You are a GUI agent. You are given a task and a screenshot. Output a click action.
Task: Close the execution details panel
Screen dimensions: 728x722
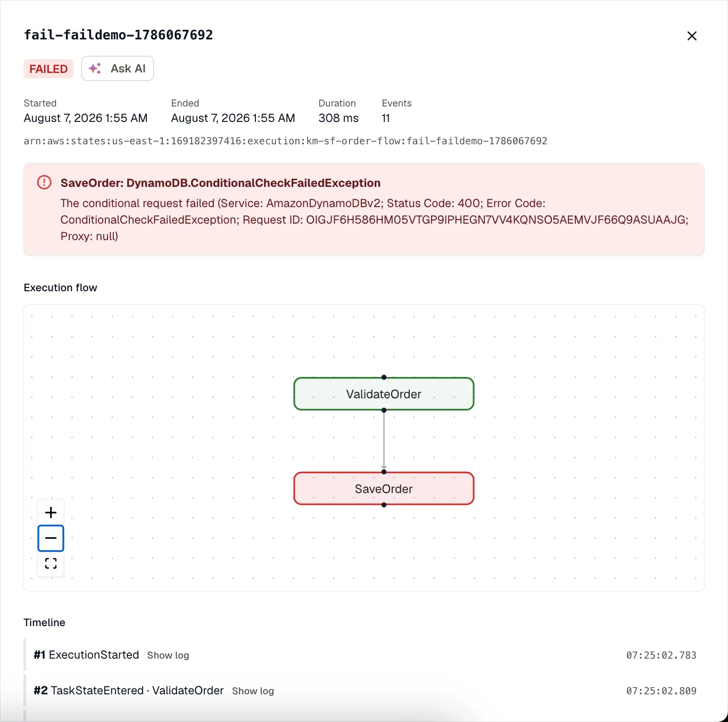click(x=692, y=36)
